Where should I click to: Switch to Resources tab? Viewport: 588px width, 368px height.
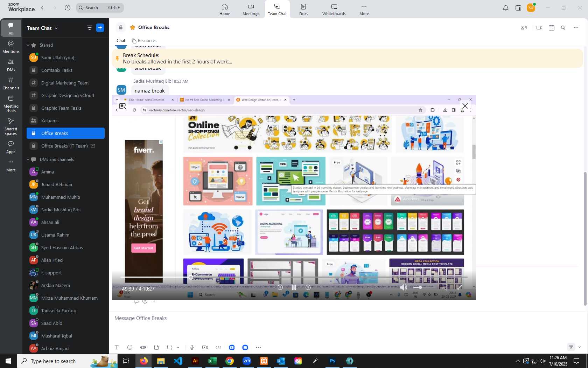coord(144,41)
